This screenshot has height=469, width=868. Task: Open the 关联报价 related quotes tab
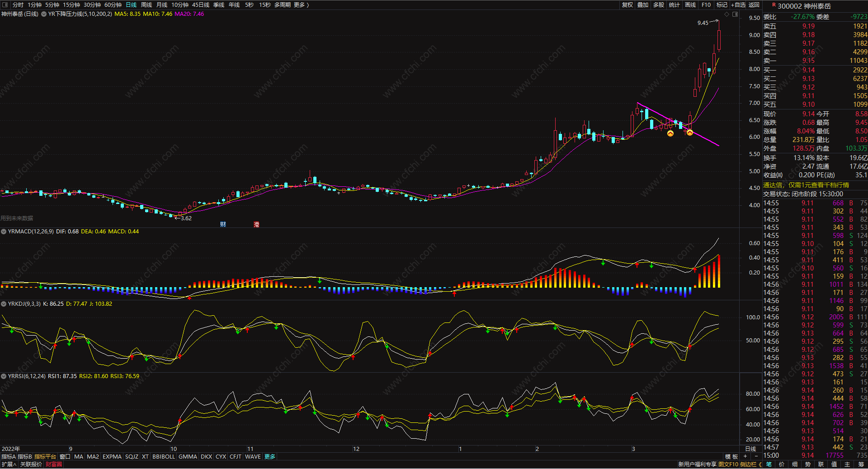tap(31, 464)
